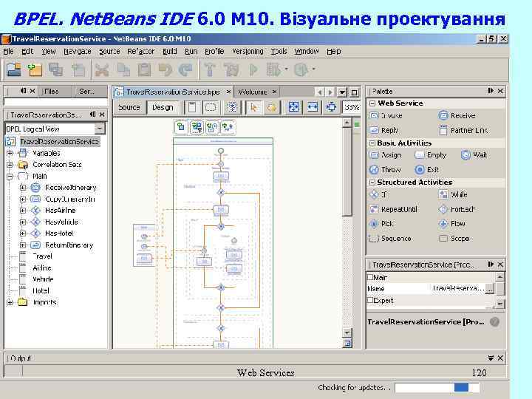The image size is (532, 399).
Task: Select the Throw activity in palette
Action: [385, 170]
